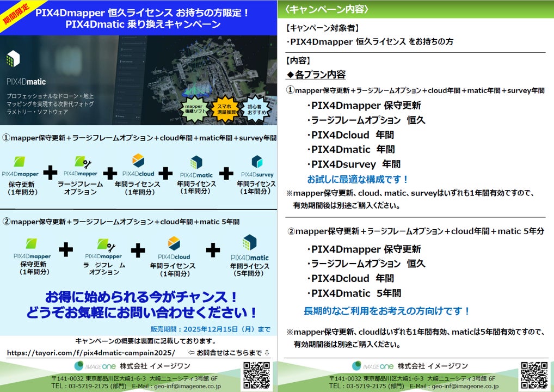Click the 'PIX4Dmatic 乗り換えキャンペーン' headline
This screenshot has width=554, height=392.
click(x=143, y=24)
